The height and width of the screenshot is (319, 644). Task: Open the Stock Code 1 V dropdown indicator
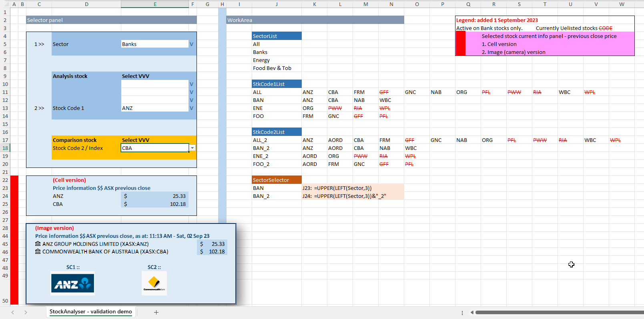click(x=191, y=108)
